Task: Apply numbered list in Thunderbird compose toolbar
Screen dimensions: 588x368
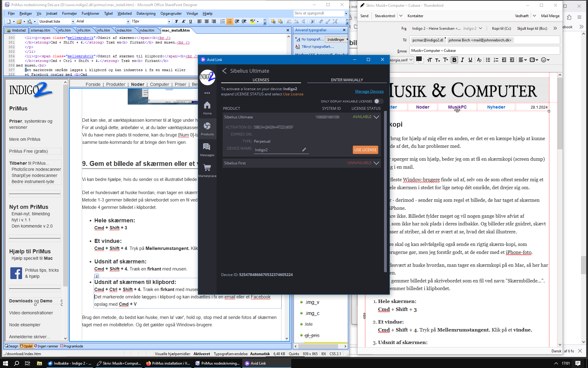Action: point(496,60)
